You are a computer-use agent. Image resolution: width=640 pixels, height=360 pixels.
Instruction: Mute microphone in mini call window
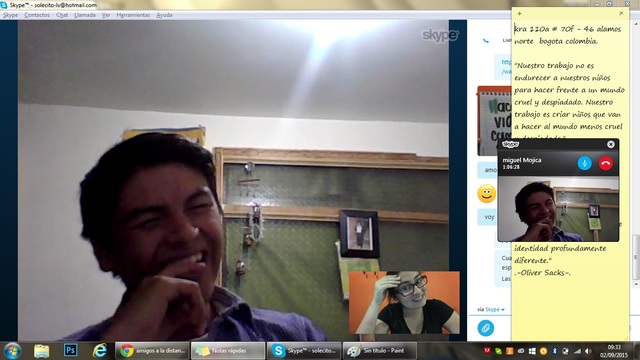[x=584, y=163]
